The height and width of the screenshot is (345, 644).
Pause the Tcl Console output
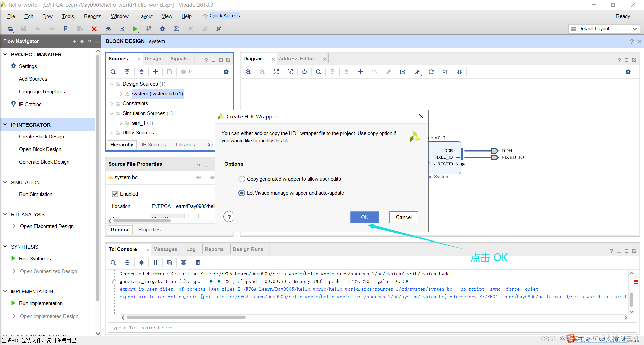pos(155,262)
